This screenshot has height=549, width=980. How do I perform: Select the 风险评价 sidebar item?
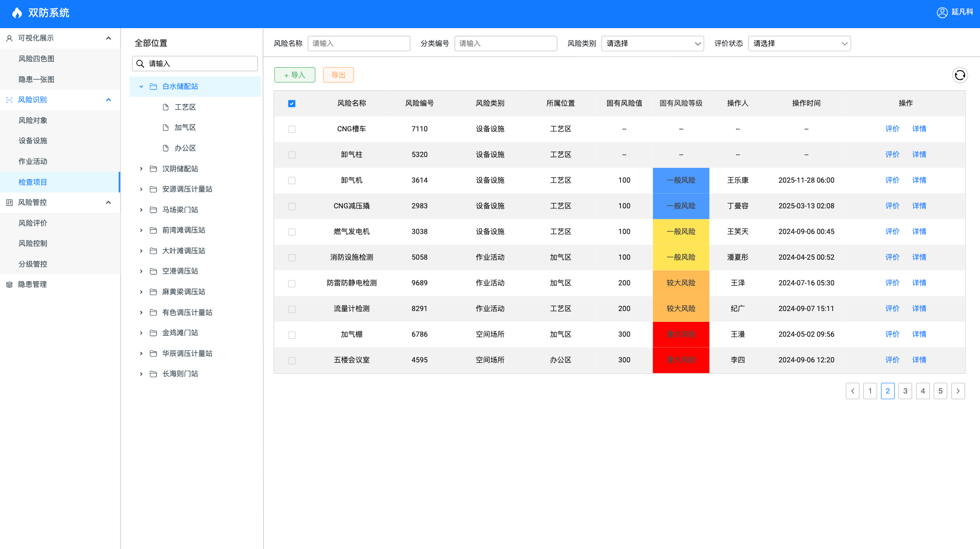33,223
